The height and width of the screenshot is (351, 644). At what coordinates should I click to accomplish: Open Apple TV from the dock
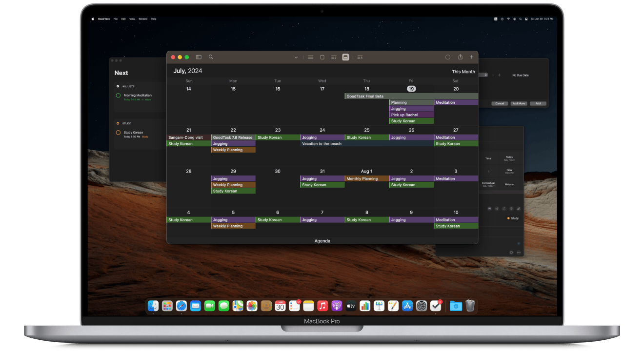351,306
